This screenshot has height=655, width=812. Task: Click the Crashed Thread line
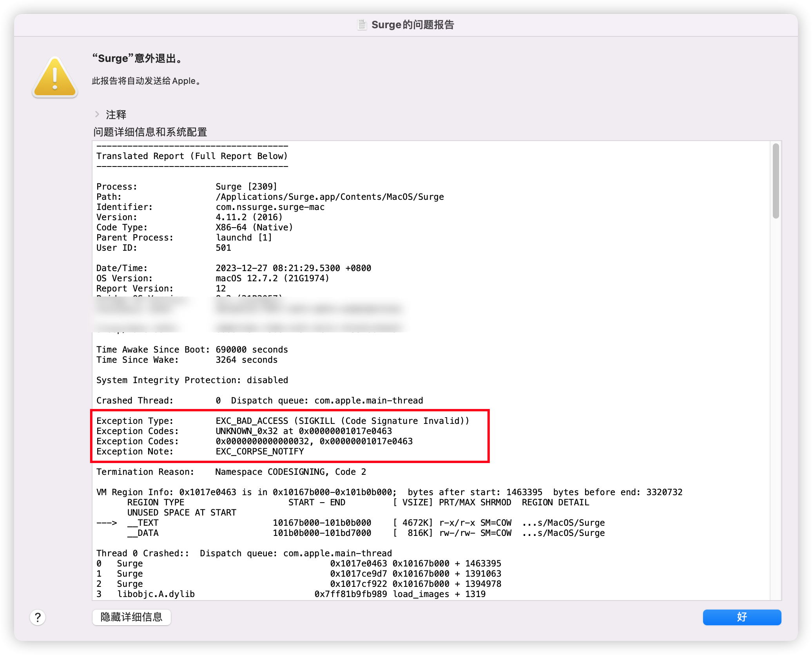(x=259, y=400)
